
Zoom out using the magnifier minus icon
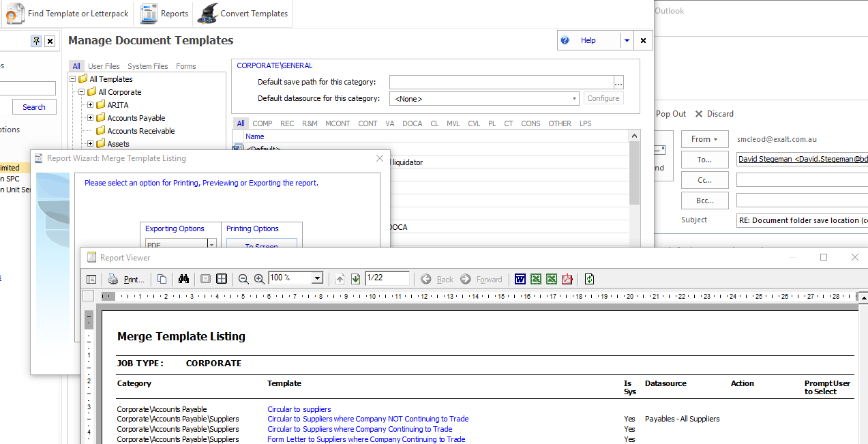click(x=243, y=279)
